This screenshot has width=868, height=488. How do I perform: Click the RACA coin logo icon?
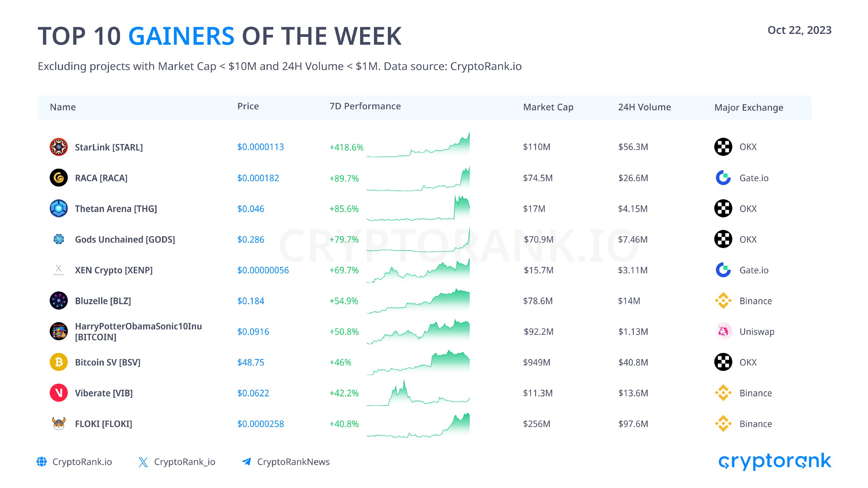pos(59,178)
